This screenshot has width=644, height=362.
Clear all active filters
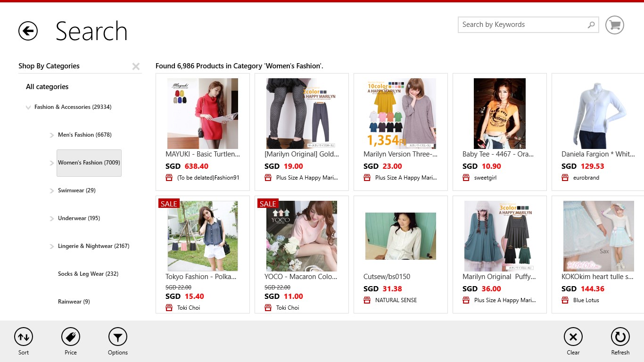click(573, 337)
